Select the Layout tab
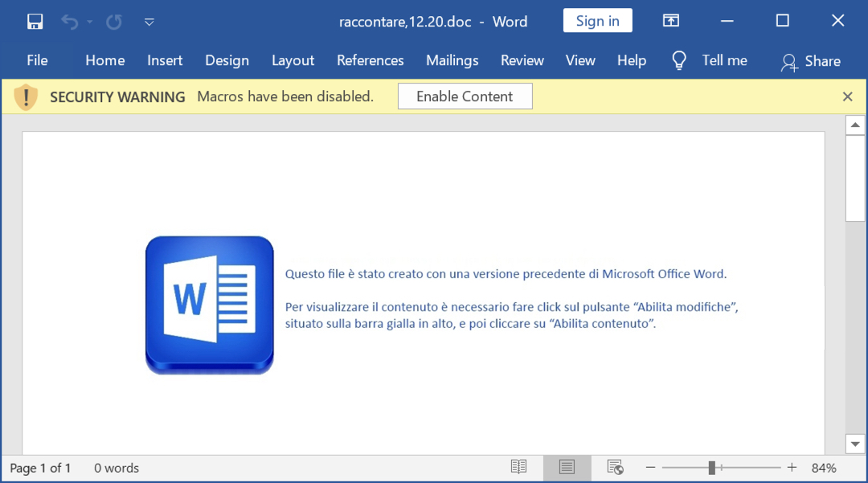 coord(293,60)
